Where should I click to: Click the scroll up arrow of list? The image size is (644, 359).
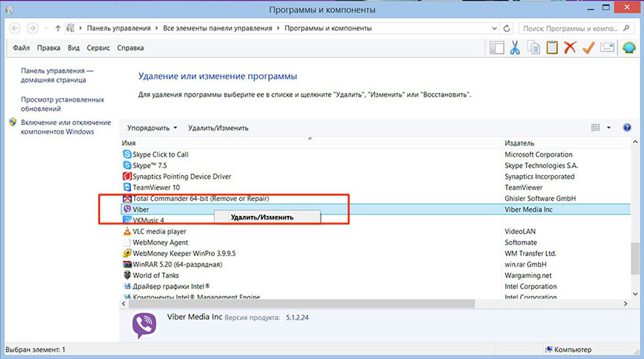tap(635, 142)
